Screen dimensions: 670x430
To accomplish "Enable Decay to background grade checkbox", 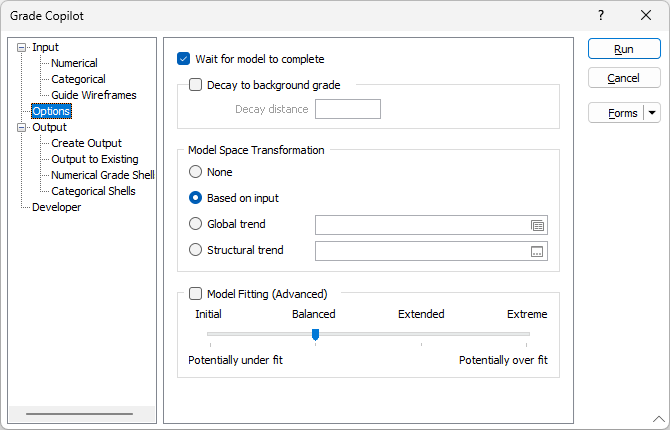I will [x=195, y=85].
